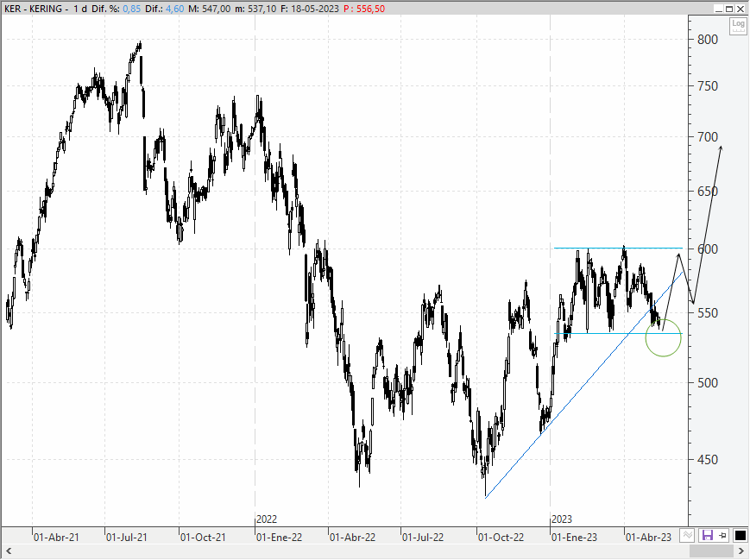This screenshot has width=750, height=560.
Task: Click the 'Dif. %: 0,85' value
Action: click(117, 9)
